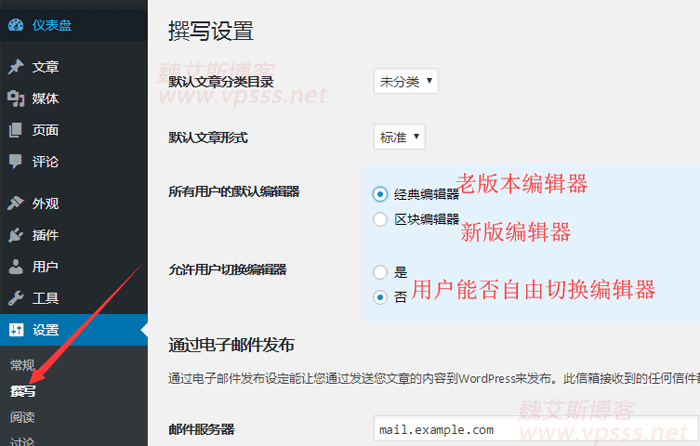This screenshot has width=700, height=446.
Task: Select the 区块编辑器 radio button
Action: click(380, 219)
